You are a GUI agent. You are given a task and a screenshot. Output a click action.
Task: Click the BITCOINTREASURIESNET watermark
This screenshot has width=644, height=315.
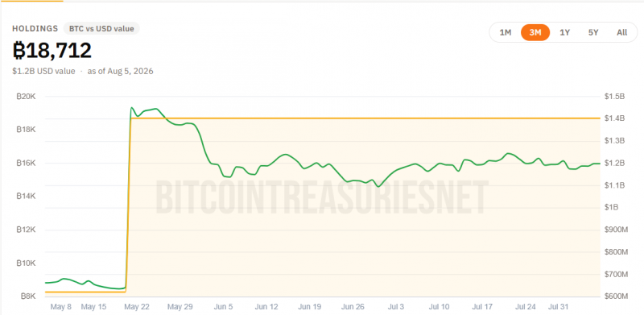pyautogui.click(x=322, y=197)
